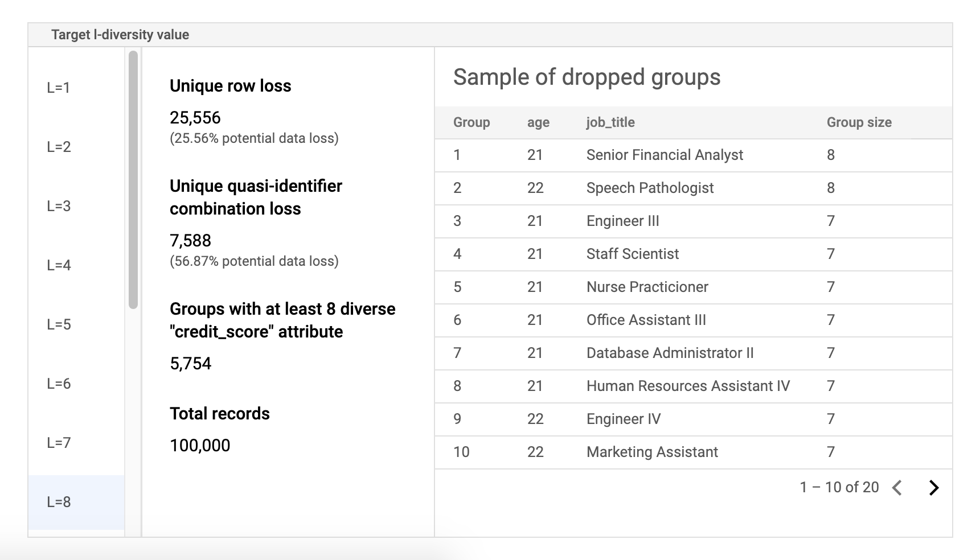Click the age column header
Image resolution: width=980 pixels, height=560 pixels.
pyautogui.click(x=538, y=122)
